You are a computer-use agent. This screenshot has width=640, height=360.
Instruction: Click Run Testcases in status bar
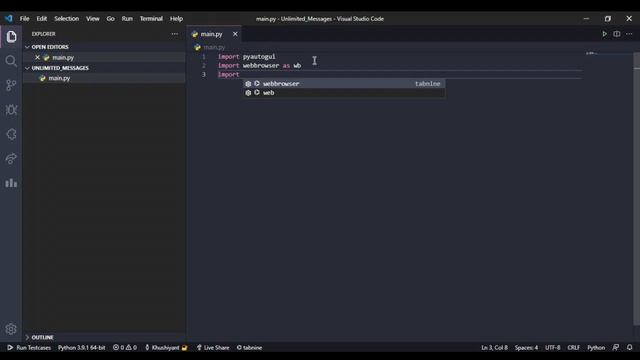[x=29, y=347]
